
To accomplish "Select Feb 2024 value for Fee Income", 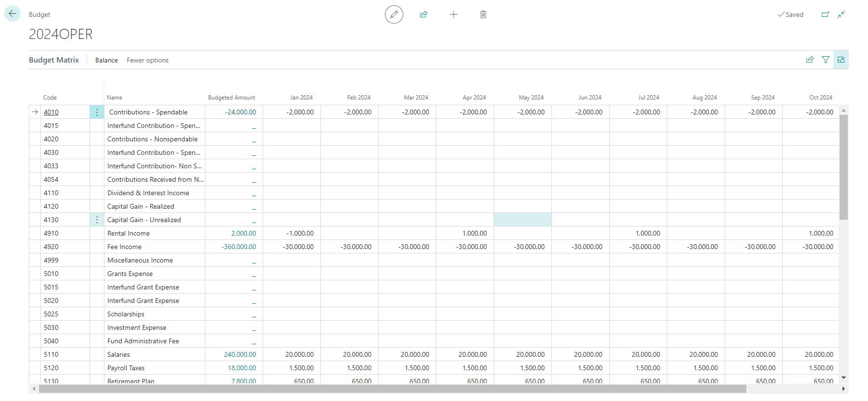I will point(356,247).
